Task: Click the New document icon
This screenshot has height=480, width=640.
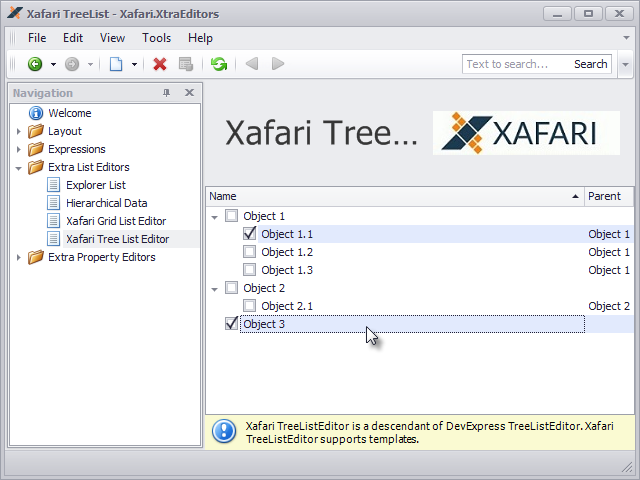Action: (116, 64)
